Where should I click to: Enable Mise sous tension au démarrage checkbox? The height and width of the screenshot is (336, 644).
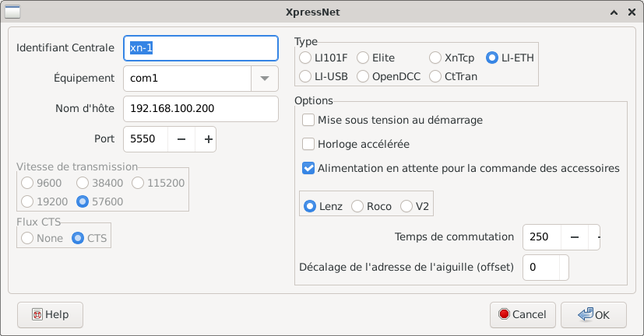pyautogui.click(x=308, y=121)
